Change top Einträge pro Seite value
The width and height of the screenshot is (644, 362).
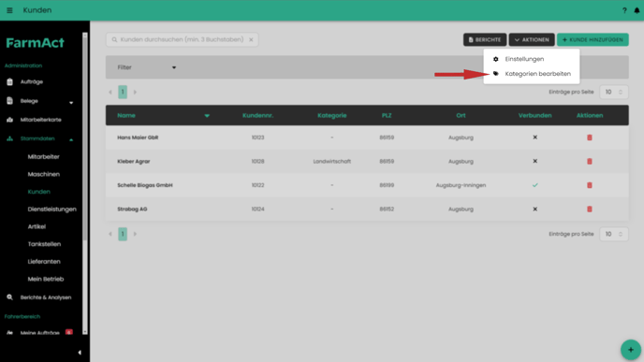[614, 92]
